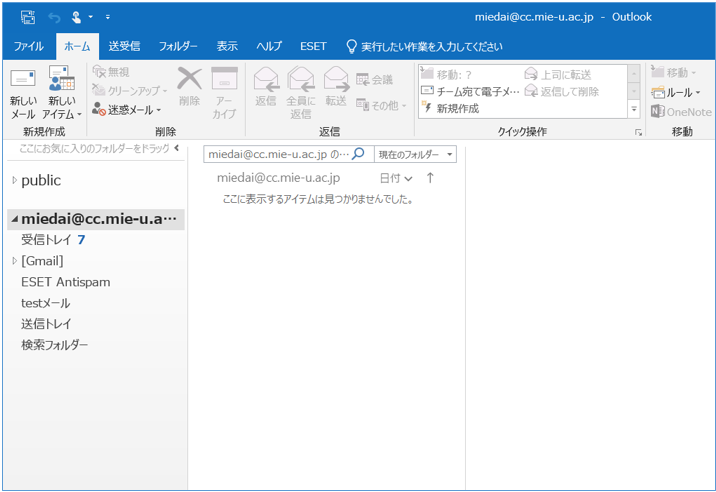Click the Archive (アーカイブ) icon
This screenshot has height=492, width=716.
(x=224, y=79)
